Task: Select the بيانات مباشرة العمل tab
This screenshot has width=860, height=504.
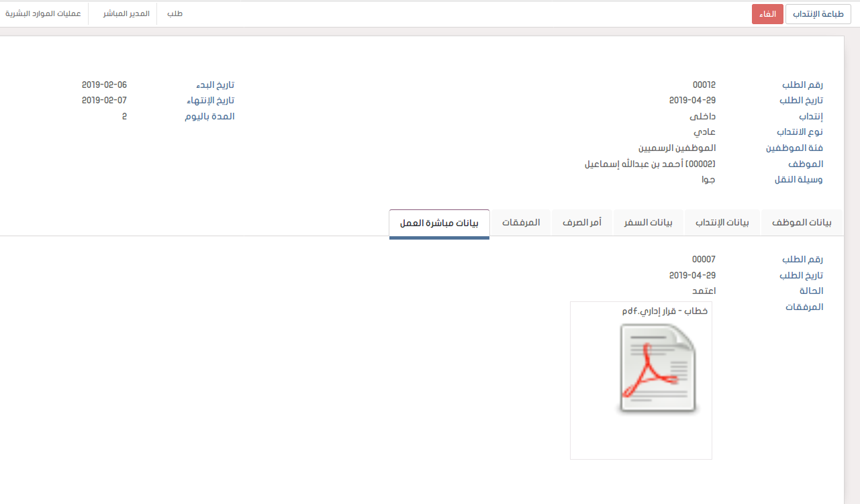Action: (x=439, y=223)
